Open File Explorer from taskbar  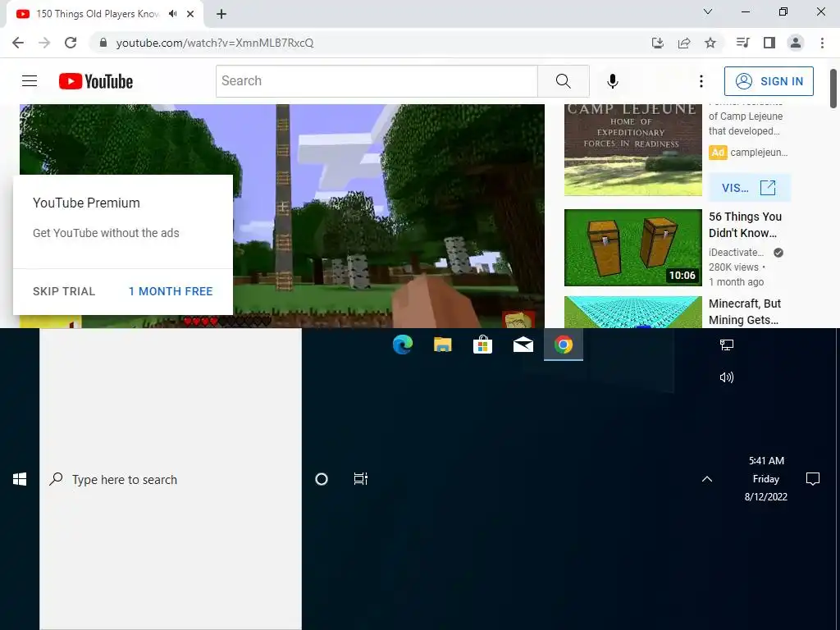click(x=442, y=345)
